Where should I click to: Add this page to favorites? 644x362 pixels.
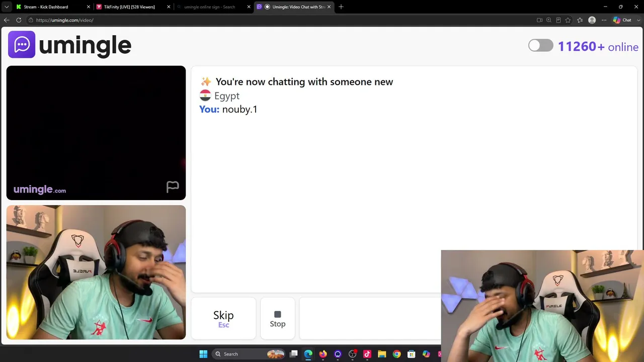point(568,20)
